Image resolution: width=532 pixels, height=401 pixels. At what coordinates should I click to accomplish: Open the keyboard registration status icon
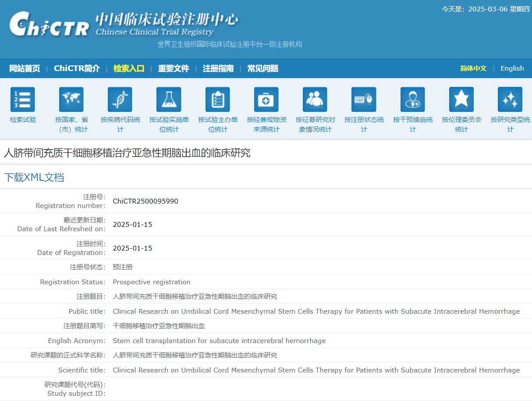(x=364, y=100)
